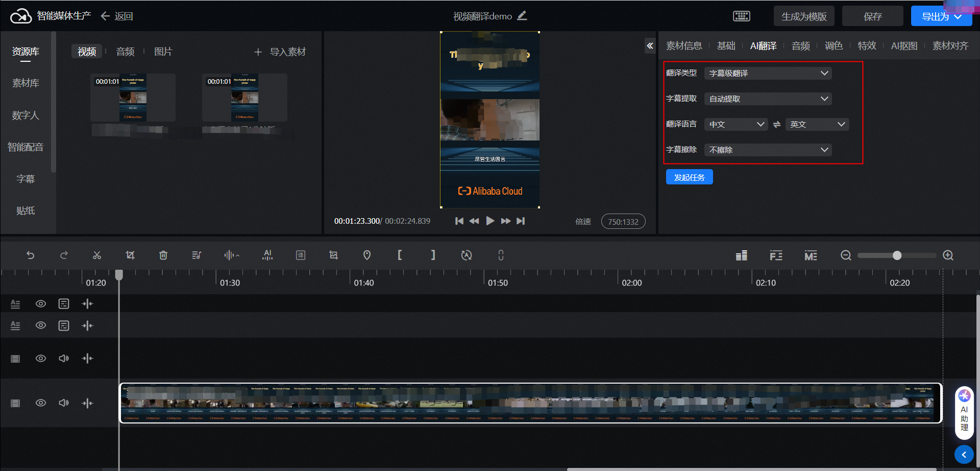The image size is (980, 471).
Task: Click the redo arrow in timeline toolbar
Action: (64, 255)
